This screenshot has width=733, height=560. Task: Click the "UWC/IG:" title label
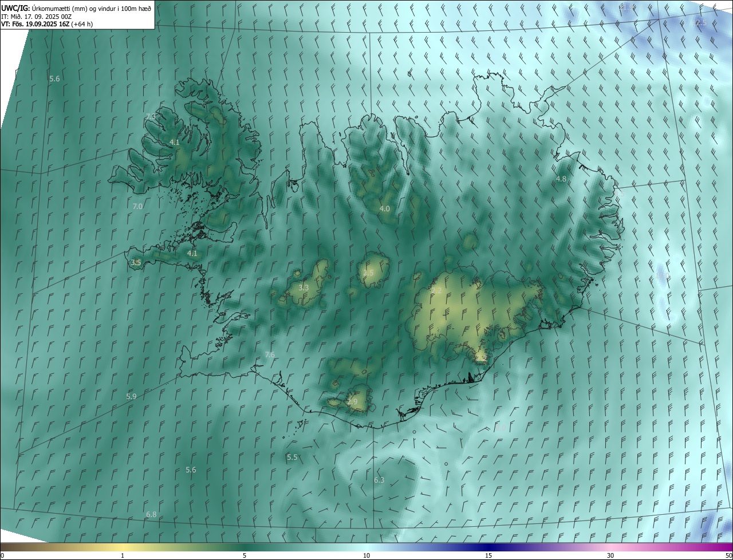(x=15, y=8)
